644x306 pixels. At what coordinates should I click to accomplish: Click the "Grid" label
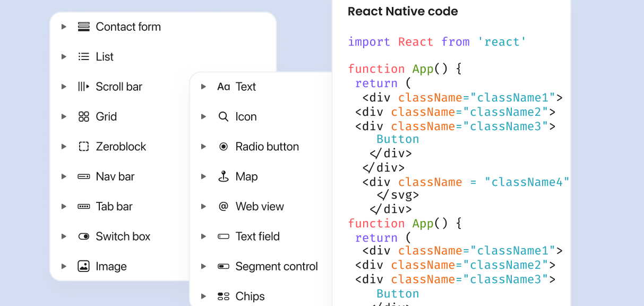point(106,117)
